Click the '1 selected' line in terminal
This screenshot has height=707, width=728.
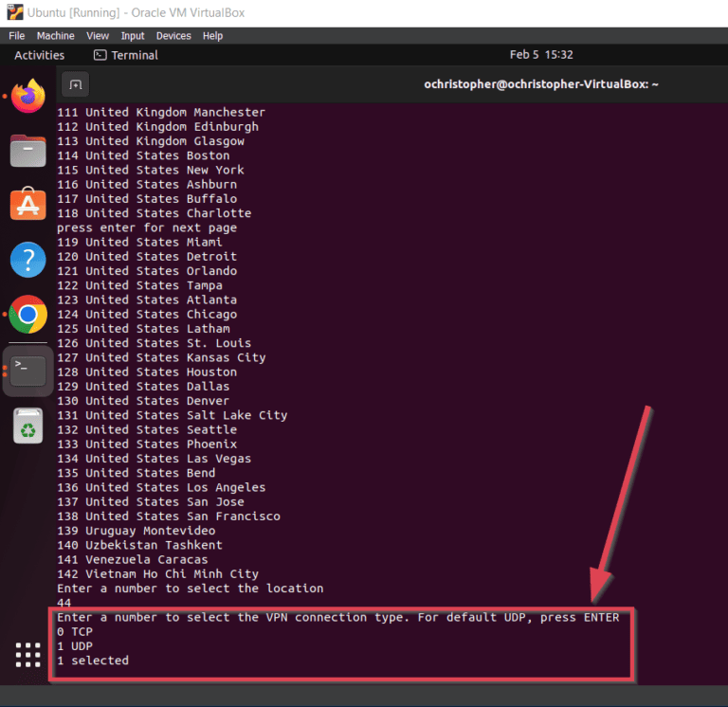[x=93, y=661]
